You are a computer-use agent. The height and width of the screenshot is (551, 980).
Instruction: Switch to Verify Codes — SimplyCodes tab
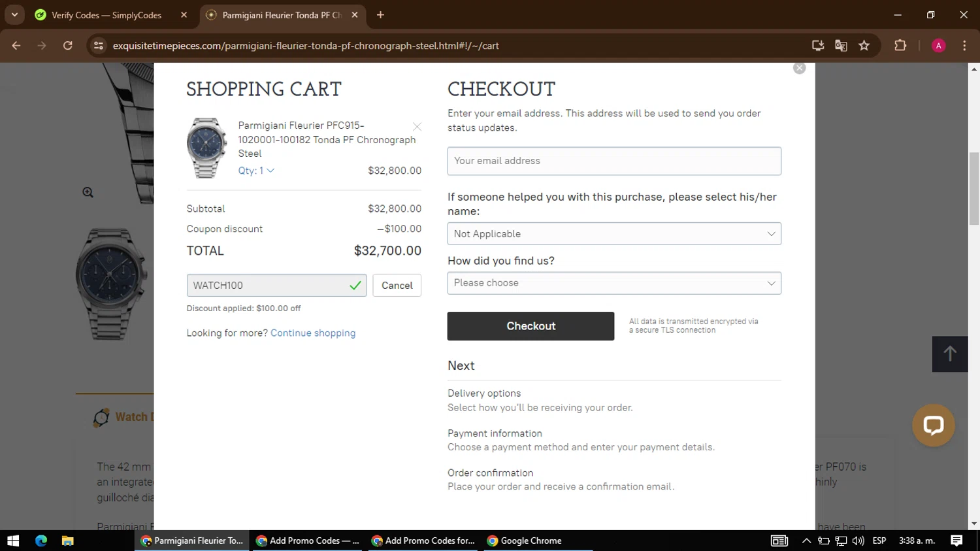(106, 15)
